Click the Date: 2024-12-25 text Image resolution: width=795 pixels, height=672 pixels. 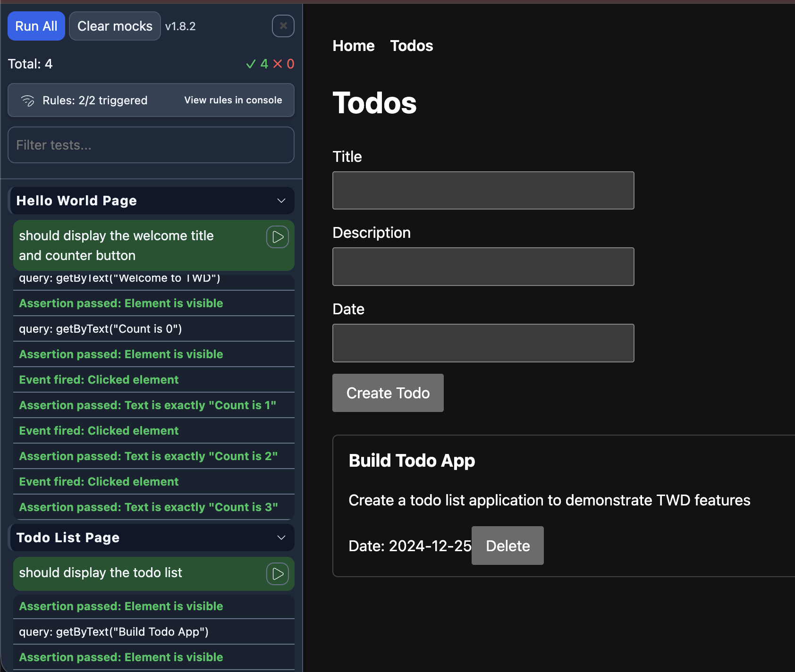click(x=410, y=546)
